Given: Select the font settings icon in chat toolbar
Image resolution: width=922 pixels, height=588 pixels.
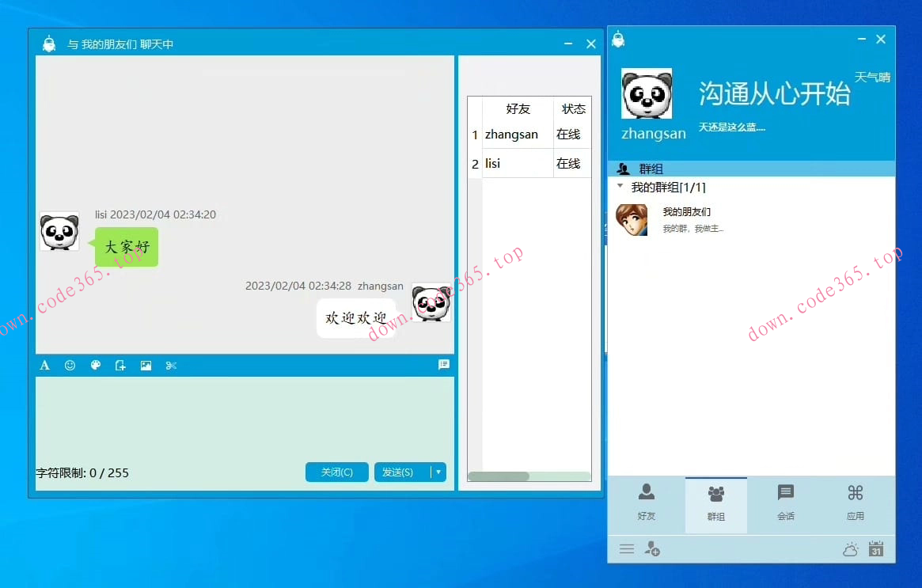Looking at the screenshot, I should [44, 365].
